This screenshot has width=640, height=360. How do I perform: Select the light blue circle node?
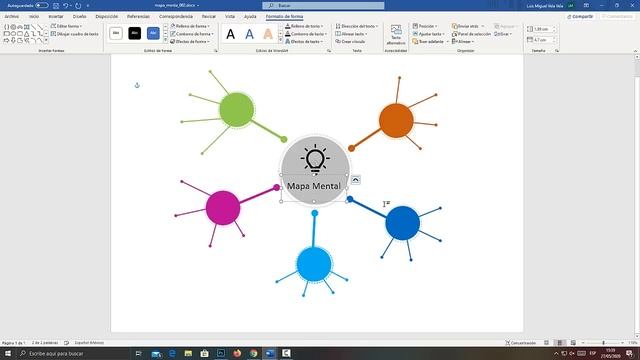tap(314, 264)
